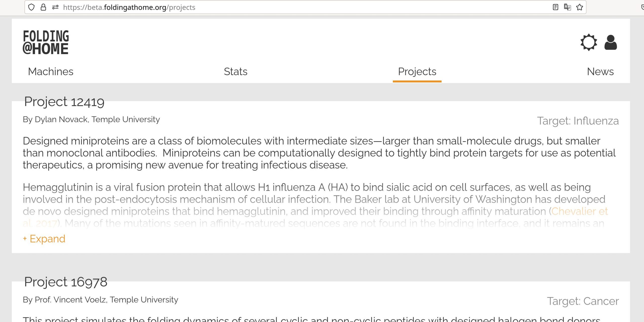The height and width of the screenshot is (322, 644).
Task: Expand the Project 12419 description
Action: (x=44, y=239)
